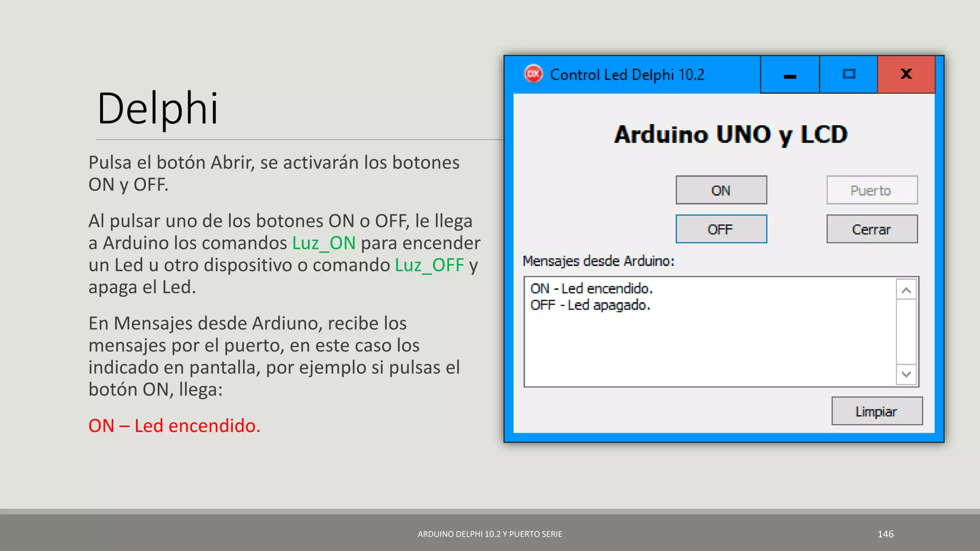Click the greyed-out Puerto button
The image size is (980, 551).
[x=871, y=190]
